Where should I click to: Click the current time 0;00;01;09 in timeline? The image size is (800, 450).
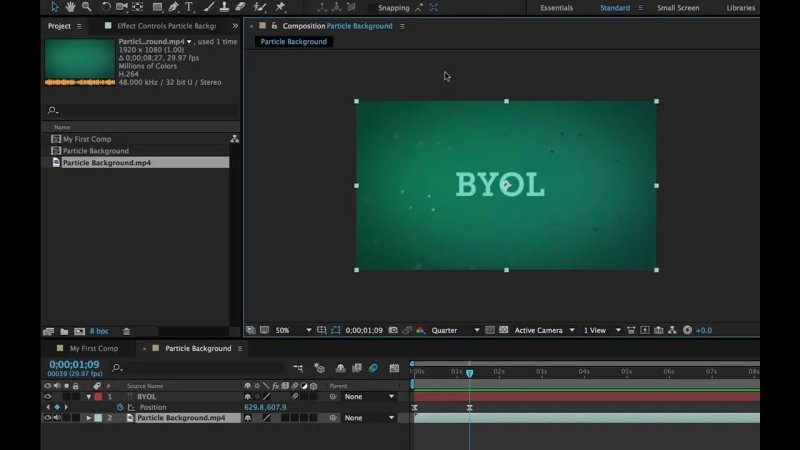[74, 365]
